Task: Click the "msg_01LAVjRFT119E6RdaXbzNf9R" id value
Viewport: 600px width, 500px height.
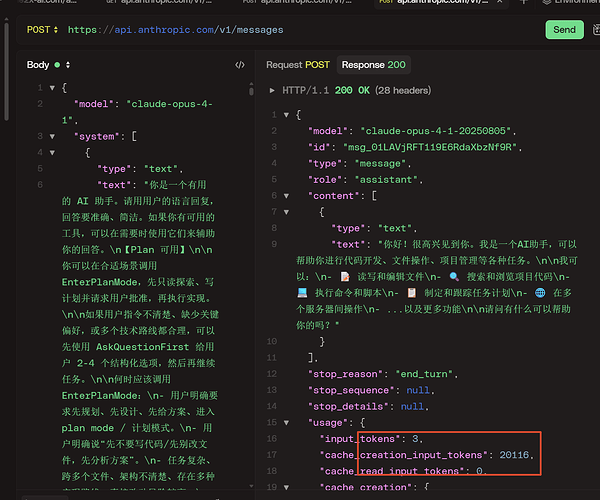Action: click(x=430, y=147)
